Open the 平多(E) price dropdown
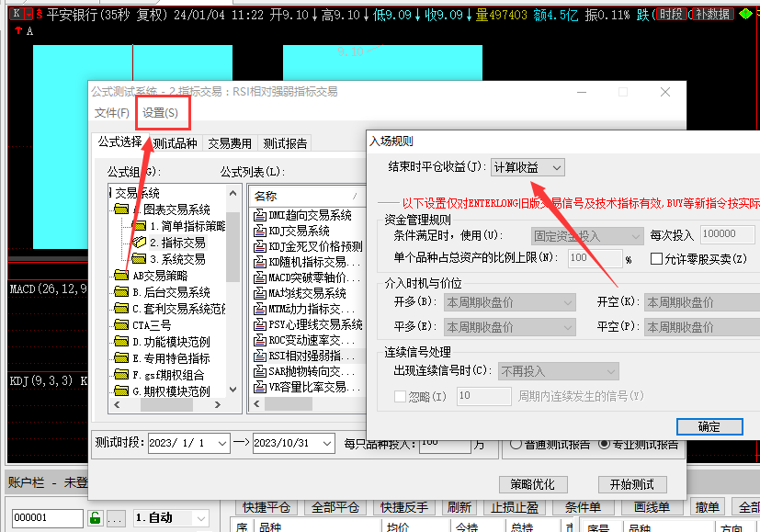760x532 pixels. [x=510, y=327]
